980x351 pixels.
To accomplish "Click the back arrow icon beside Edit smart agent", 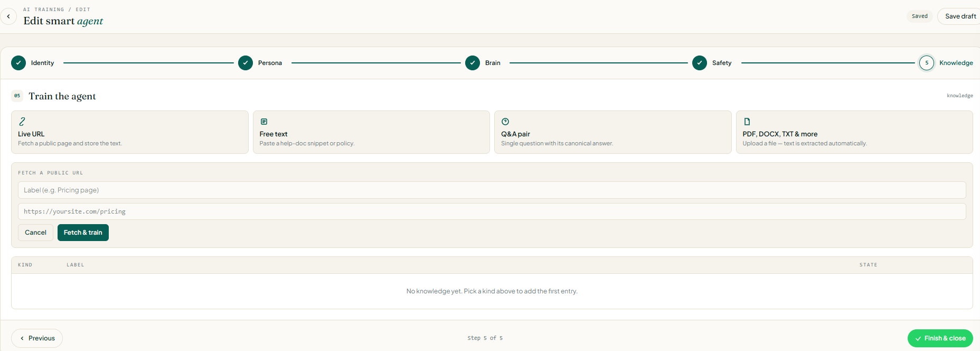I will pos(8,16).
